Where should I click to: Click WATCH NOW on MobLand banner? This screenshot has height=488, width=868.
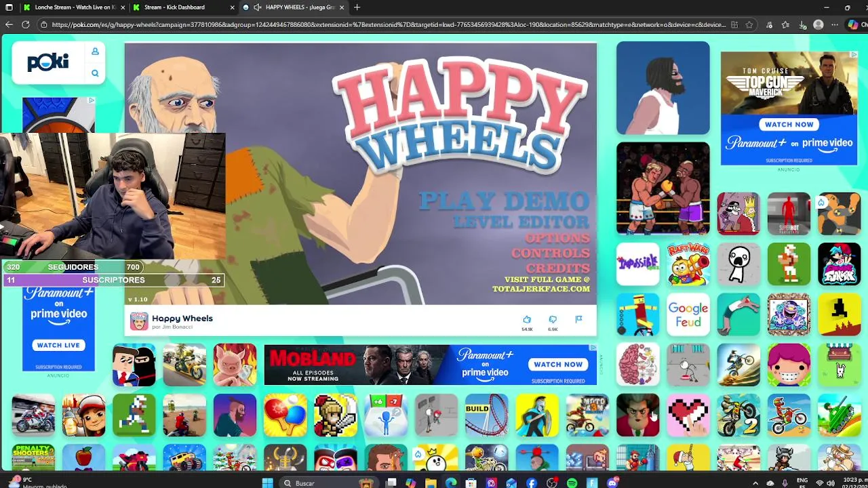pyautogui.click(x=558, y=364)
